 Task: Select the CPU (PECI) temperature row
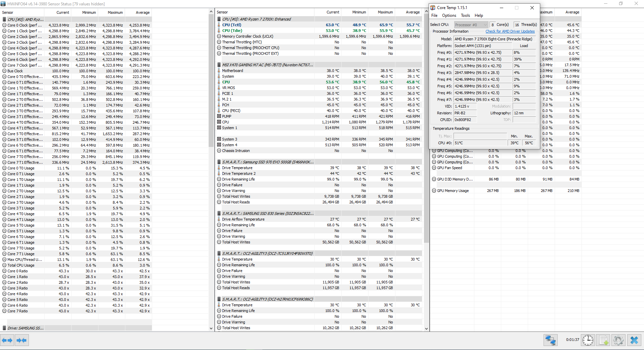pos(319,111)
